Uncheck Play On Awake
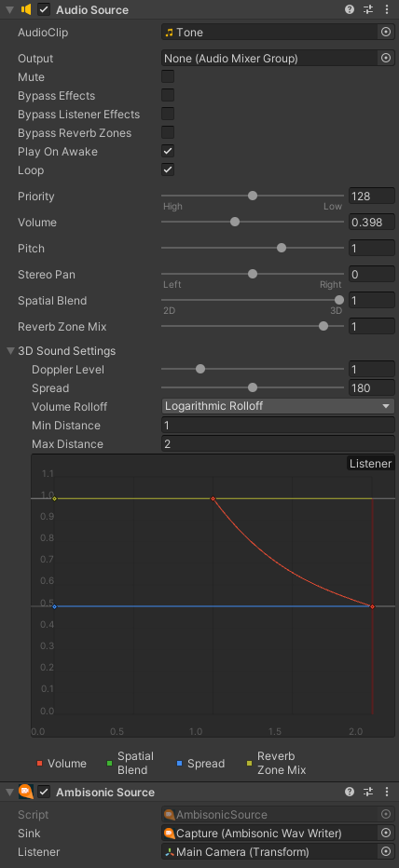Screen dimensions: 399x868 168,151
